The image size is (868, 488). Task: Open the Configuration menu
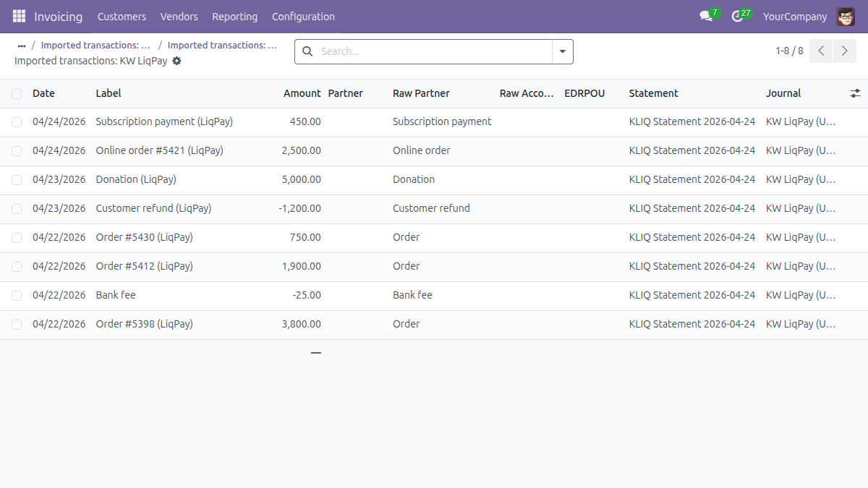303,16
